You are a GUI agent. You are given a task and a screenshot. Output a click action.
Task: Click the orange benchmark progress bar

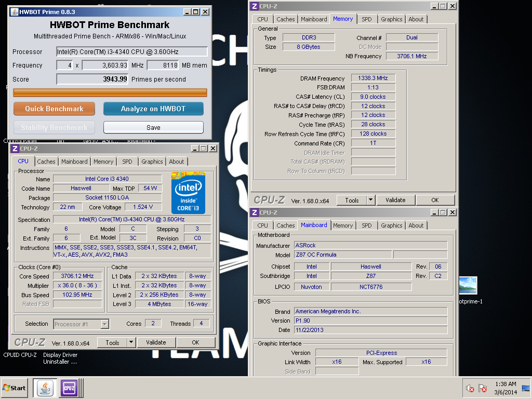pyautogui.click(x=110, y=92)
